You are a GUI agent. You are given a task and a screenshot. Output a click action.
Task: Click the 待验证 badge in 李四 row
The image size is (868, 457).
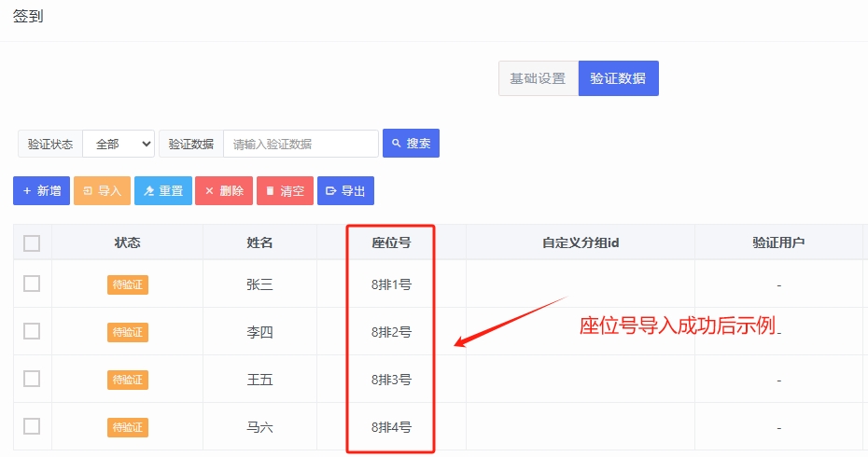coord(127,332)
